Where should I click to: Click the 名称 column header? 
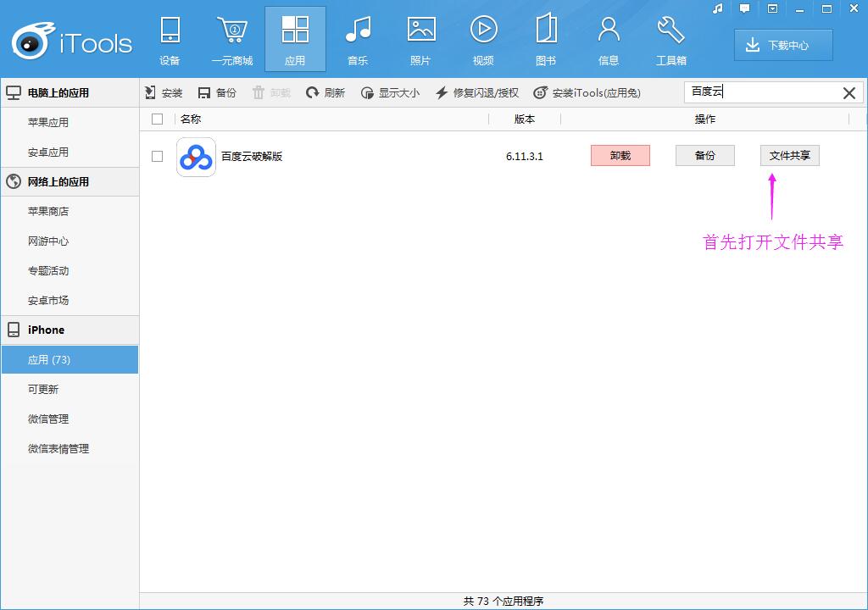(x=191, y=119)
